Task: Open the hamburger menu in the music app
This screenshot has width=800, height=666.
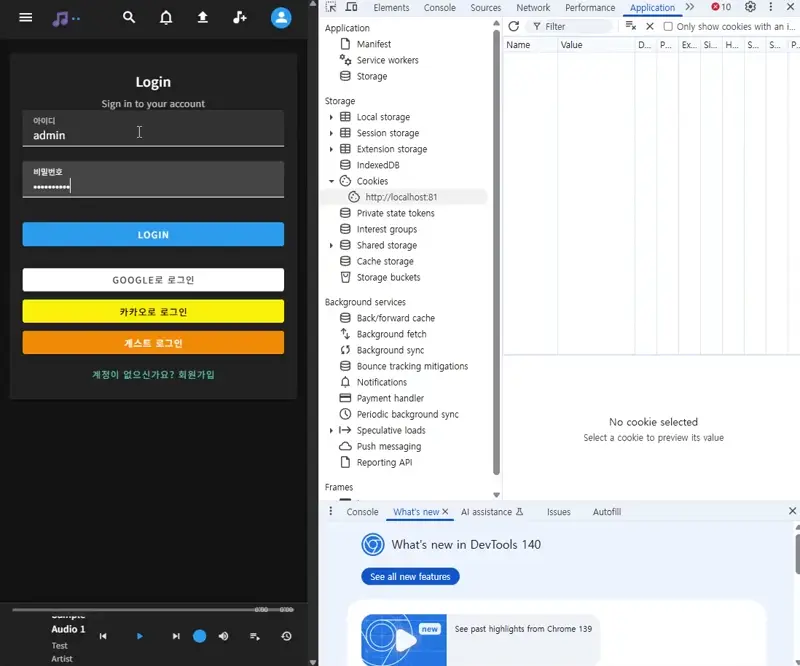Action: [26, 18]
